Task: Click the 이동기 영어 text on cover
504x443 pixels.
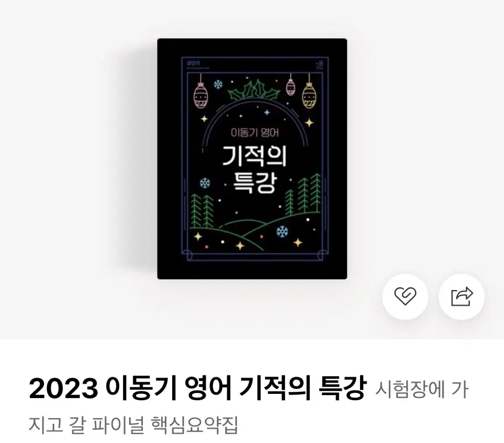Action: 255,133
